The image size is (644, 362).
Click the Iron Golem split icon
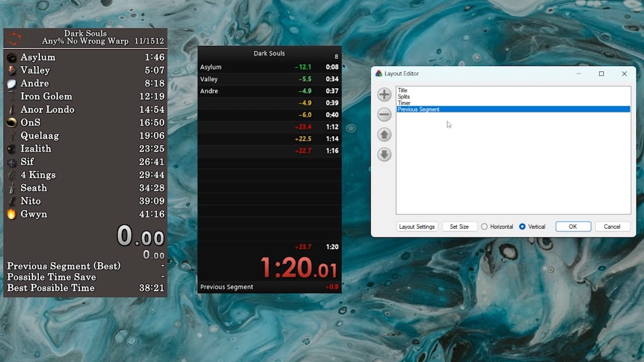pyautogui.click(x=12, y=97)
